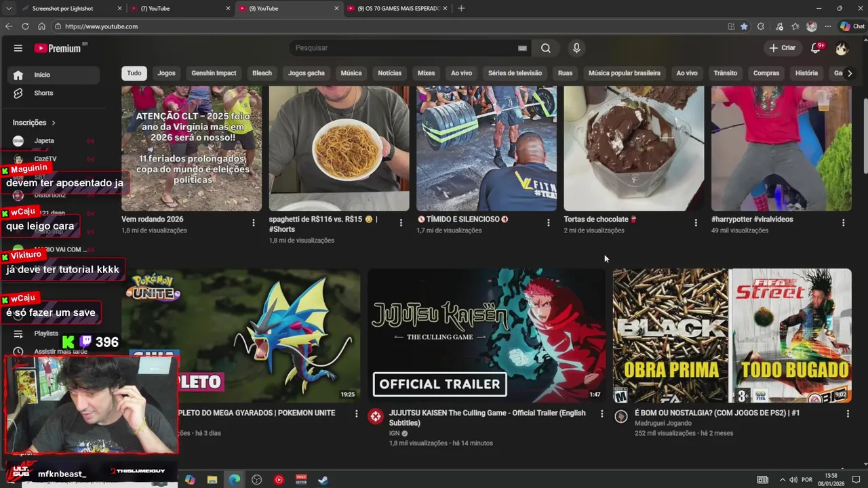The image size is (868, 488).
Task: Open options for spaghetti de R$116 short
Action: [401, 222]
